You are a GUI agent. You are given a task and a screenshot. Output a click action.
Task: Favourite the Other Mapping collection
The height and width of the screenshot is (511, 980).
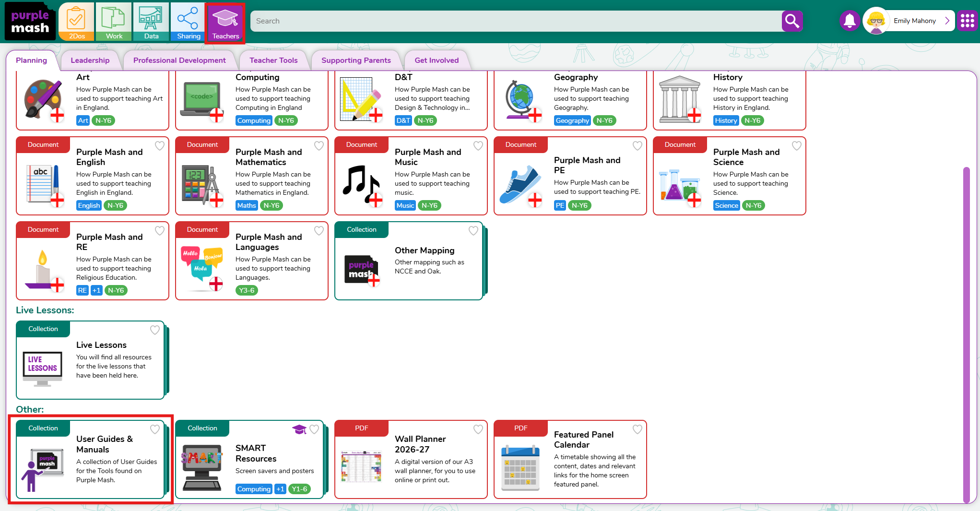coord(473,231)
